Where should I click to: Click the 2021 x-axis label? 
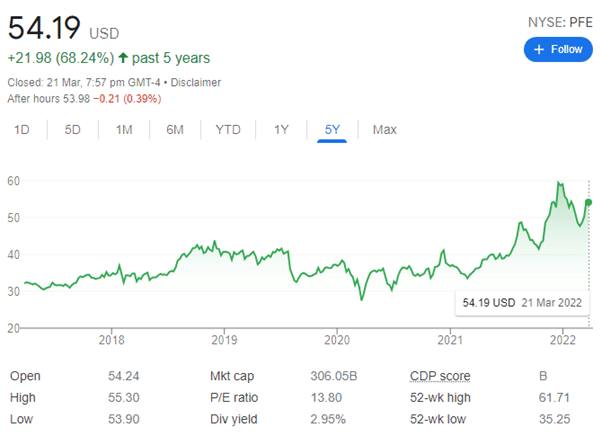pos(450,340)
